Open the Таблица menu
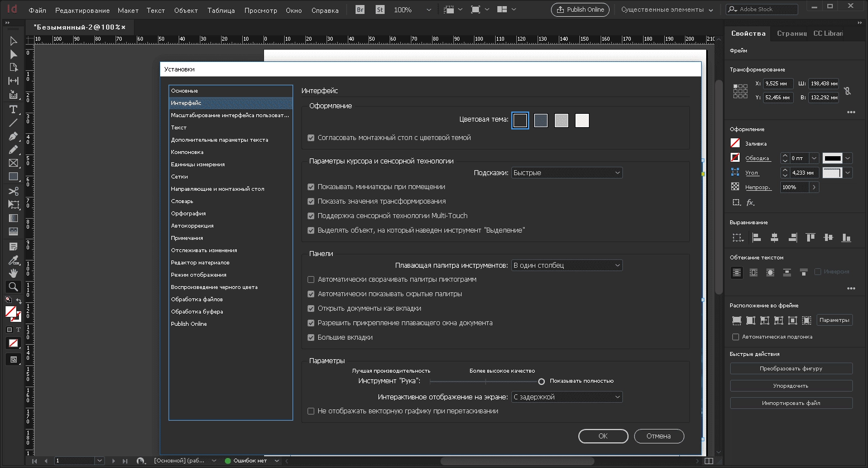The width and height of the screenshot is (868, 468). pyautogui.click(x=221, y=11)
